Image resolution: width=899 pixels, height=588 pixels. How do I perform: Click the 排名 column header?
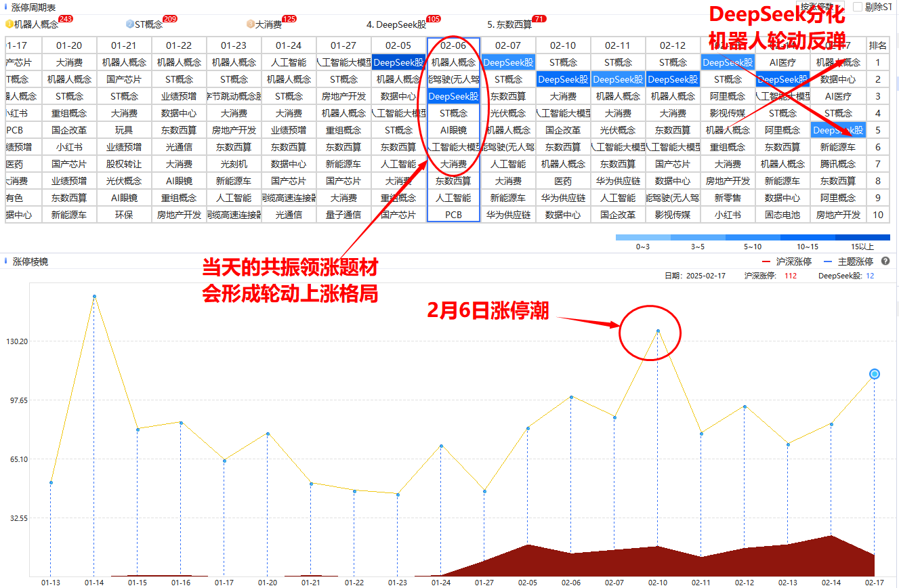(x=878, y=45)
